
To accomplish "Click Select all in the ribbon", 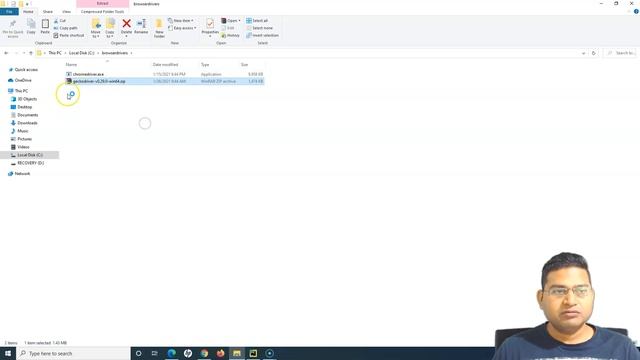I will click(257, 20).
